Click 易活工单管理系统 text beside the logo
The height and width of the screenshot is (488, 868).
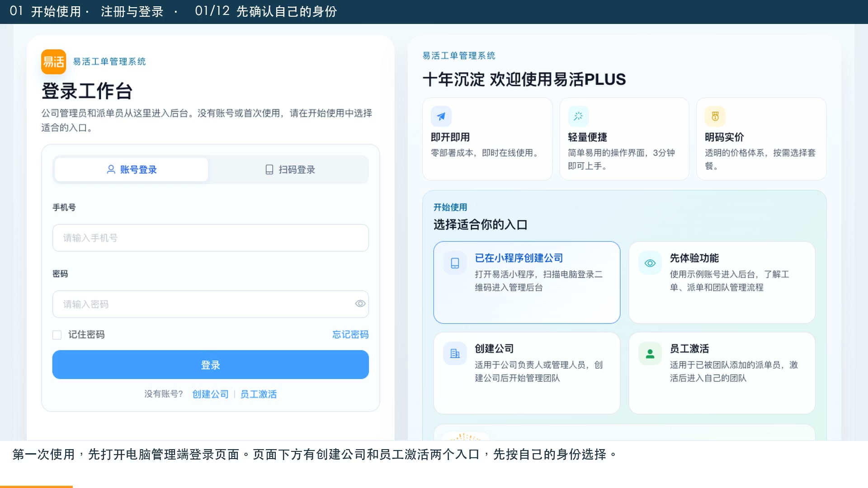pos(109,61)
